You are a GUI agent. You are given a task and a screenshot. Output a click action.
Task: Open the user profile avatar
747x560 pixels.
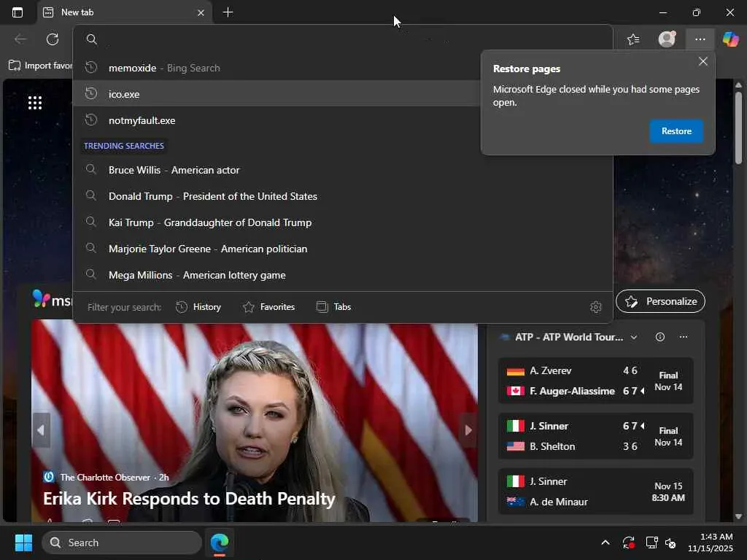[x=667, y=39]
